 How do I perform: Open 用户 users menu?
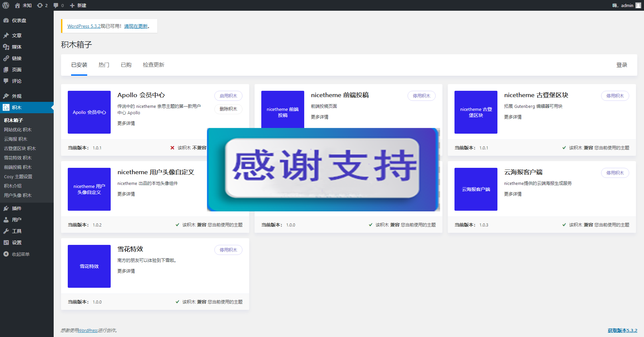[27, 220]
